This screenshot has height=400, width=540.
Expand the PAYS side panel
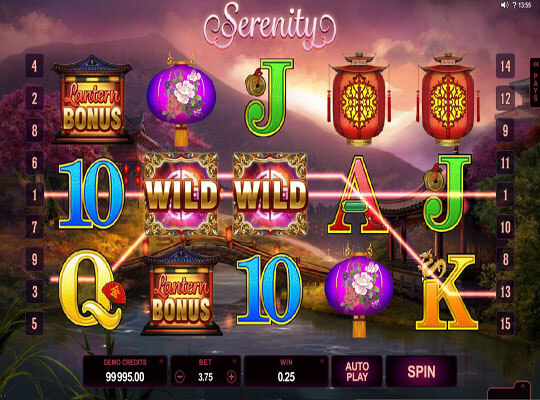point(535,83)
